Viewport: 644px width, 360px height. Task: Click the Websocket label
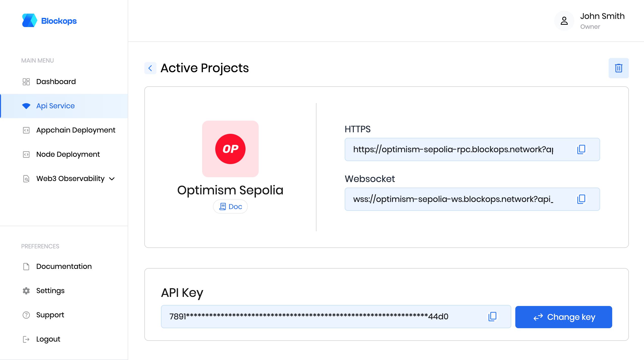370,179
